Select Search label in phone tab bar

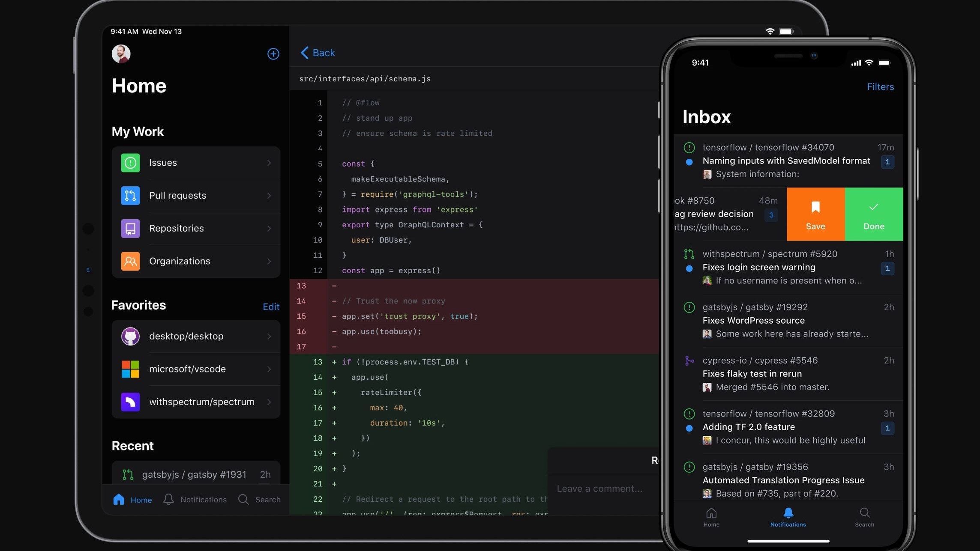point(865,524)
